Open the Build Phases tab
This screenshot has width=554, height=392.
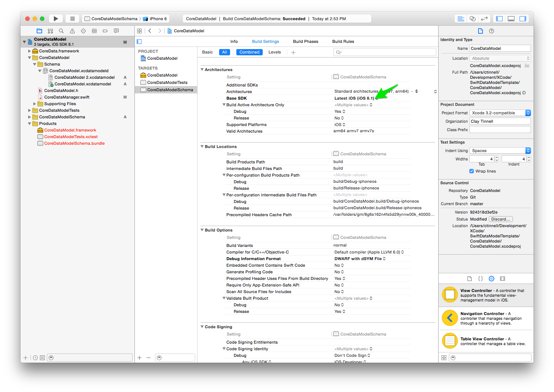click(x=306, y=41)
